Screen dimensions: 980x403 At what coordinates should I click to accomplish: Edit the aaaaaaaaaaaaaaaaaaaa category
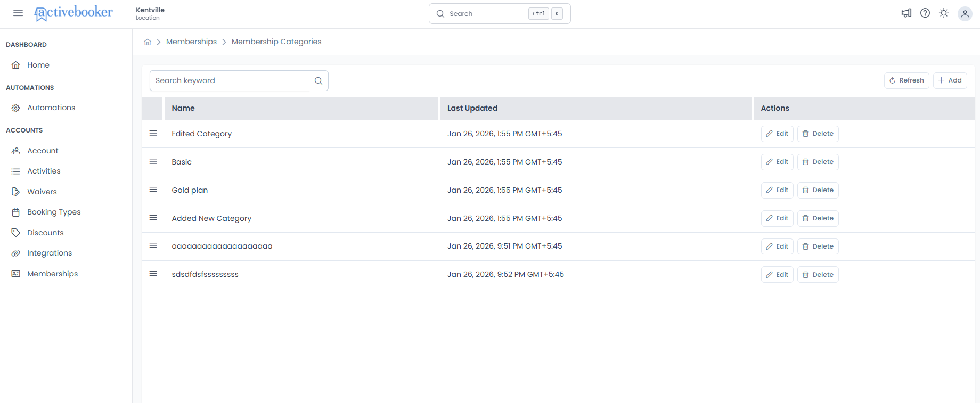[x=777, y=246]
